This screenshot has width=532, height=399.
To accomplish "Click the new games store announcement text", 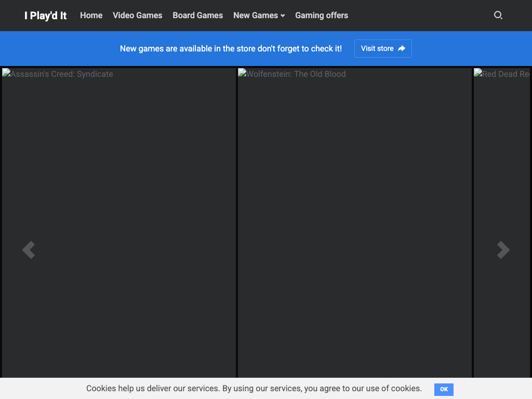I will coord(231,48).
